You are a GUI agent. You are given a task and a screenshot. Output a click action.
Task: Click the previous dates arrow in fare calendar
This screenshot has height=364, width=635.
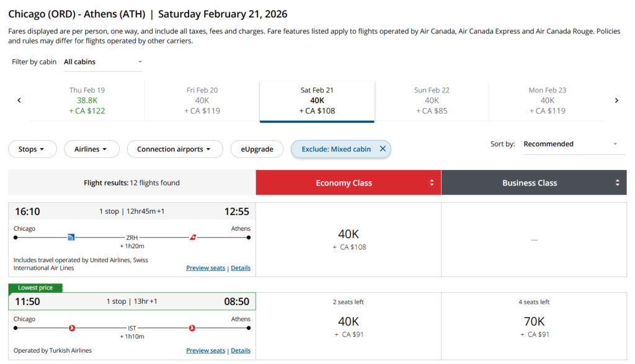(19, 100)
